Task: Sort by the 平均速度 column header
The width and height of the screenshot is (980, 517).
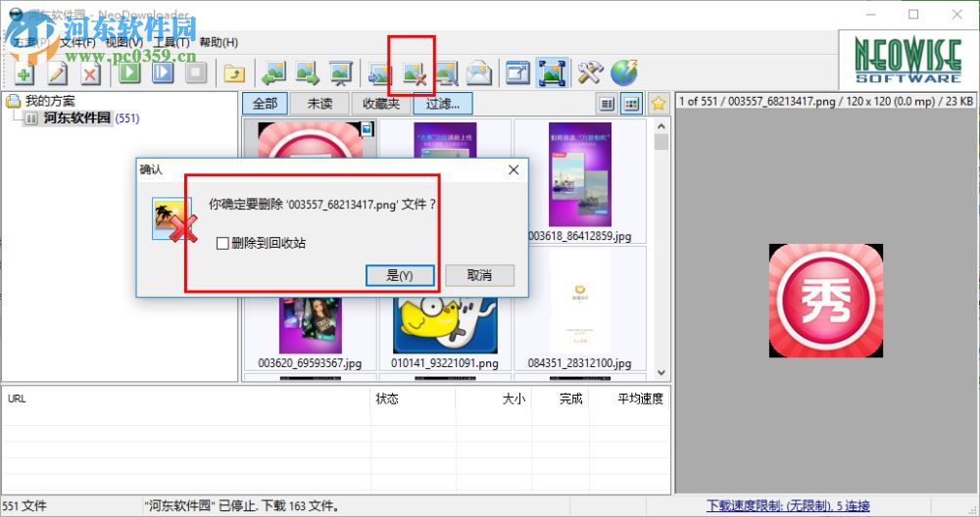Action: click(x=629, y=399)
